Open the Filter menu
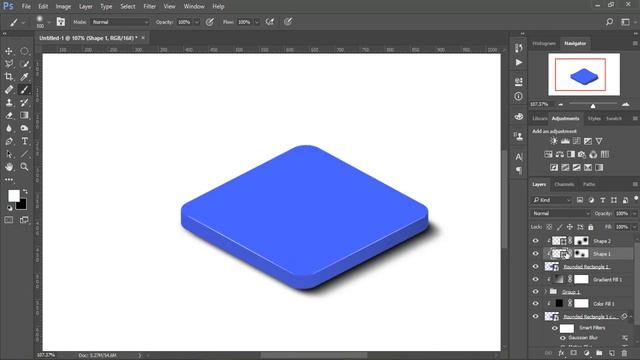The width and height of the screenshot is (640, 360). (149, 7)
